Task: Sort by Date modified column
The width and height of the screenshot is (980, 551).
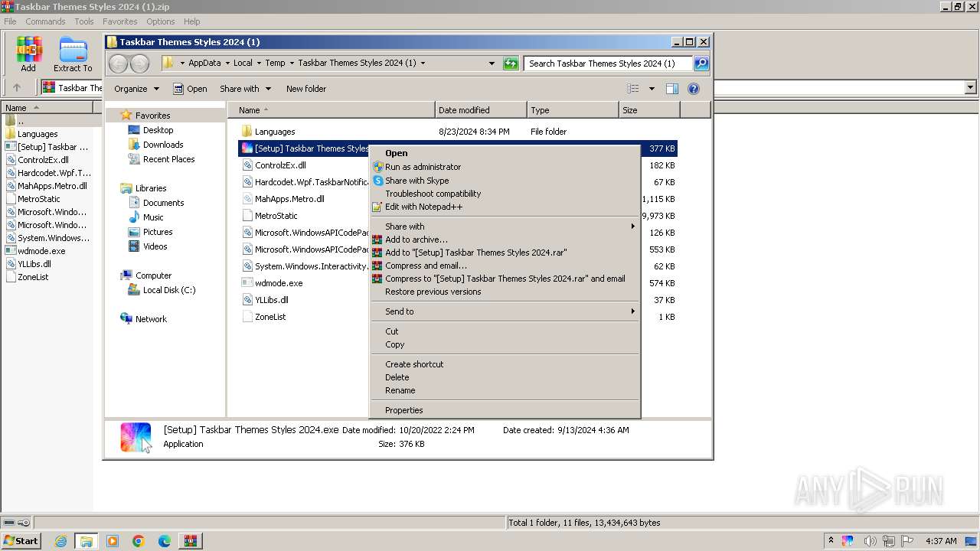Action: click(481, 110)
